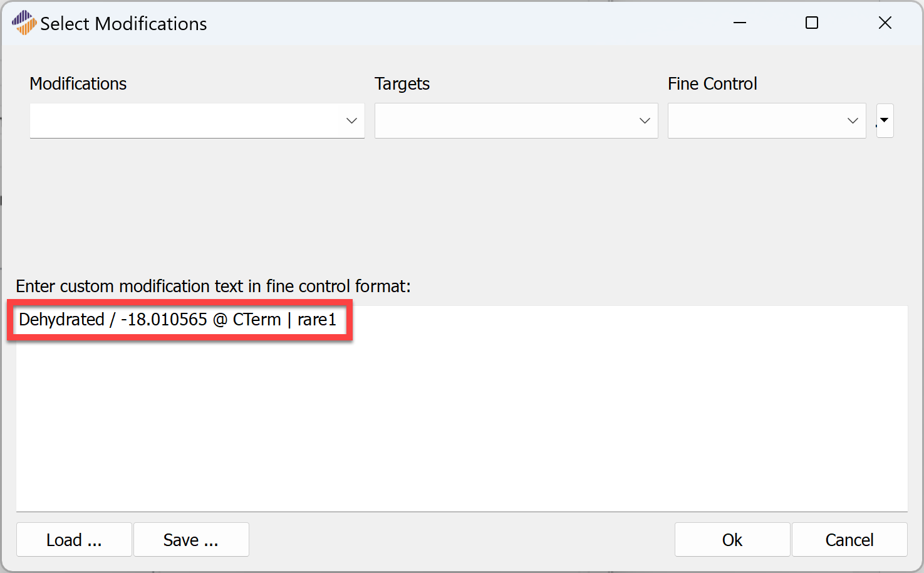Confirm the dialog with Ok
The width and height of the screenshot is (924, 573).
732,540
